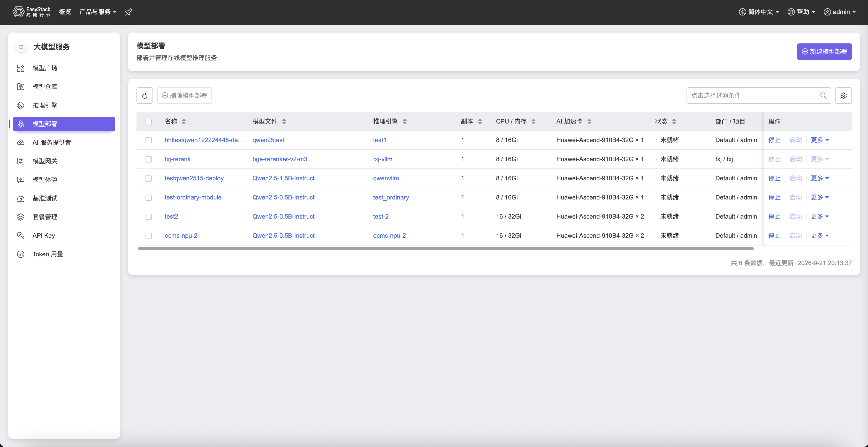The width and height of the screenshot is (868, 447).
Task: Tick the test-ordinary-module row checkbox
Action: tap(149, 197)
